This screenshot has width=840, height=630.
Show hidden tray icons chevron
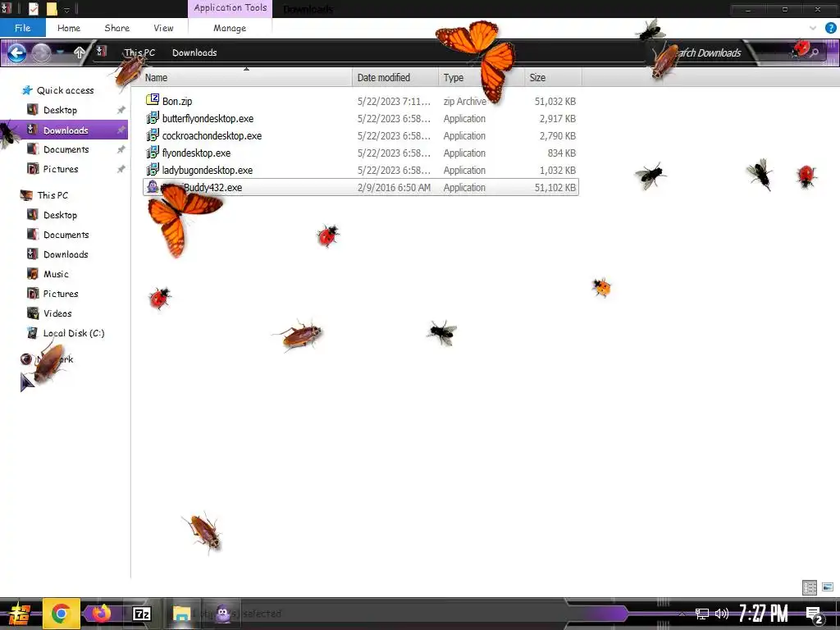click(x=682, y=614)
